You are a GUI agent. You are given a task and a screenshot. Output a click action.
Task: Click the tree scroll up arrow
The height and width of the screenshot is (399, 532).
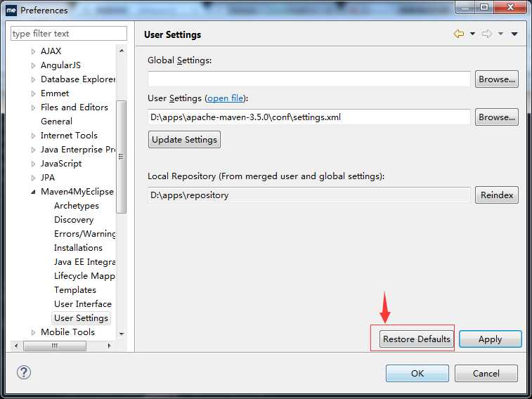tap(122, 51)
